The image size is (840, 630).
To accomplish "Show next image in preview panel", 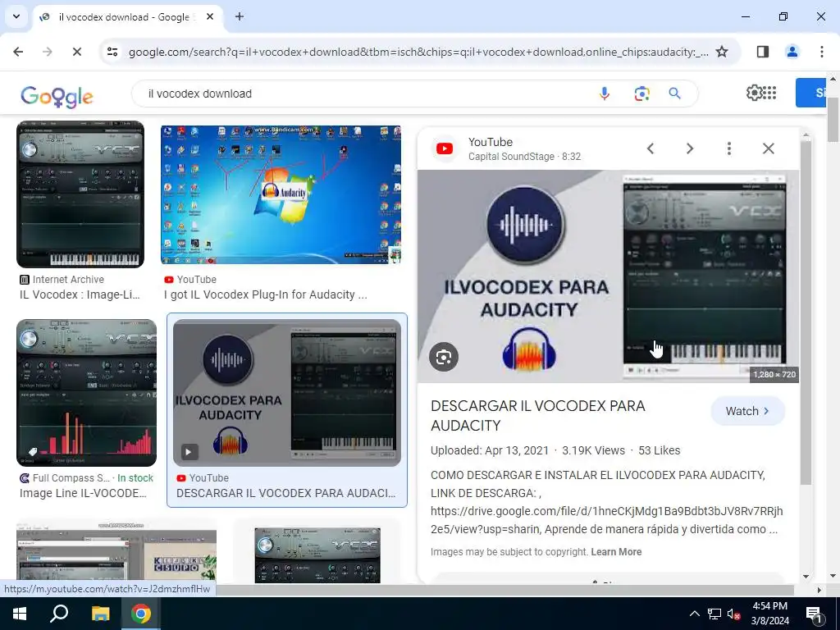I will click(x=690, y=148).
